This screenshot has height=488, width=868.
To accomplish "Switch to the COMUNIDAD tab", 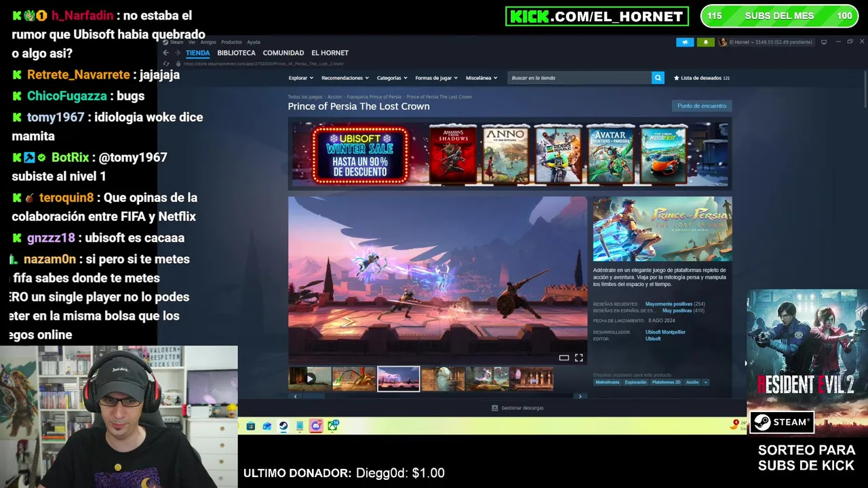I will (x=283, y=53).
